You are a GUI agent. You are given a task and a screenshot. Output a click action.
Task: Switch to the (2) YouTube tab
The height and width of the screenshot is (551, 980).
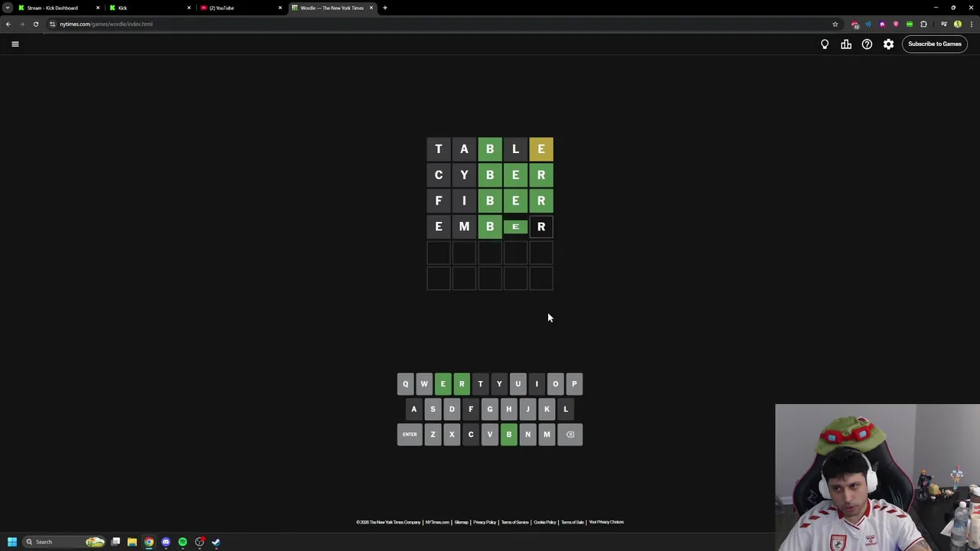(x=240, y=8)
